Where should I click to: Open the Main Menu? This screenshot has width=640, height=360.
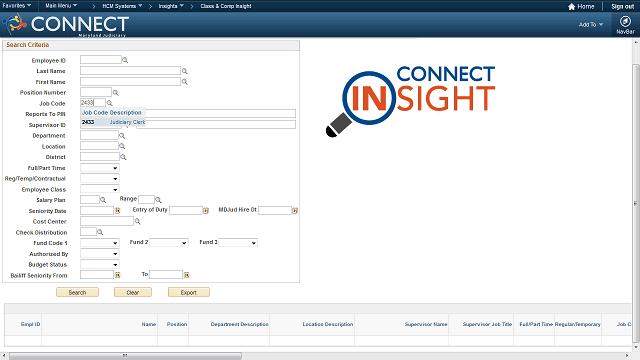(61, 6)
